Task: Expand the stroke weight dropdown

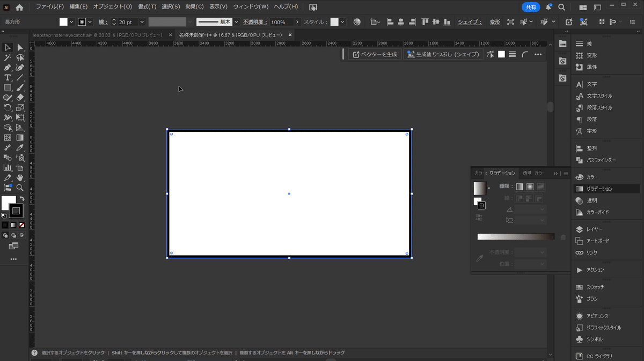Action: pos(142,22)
